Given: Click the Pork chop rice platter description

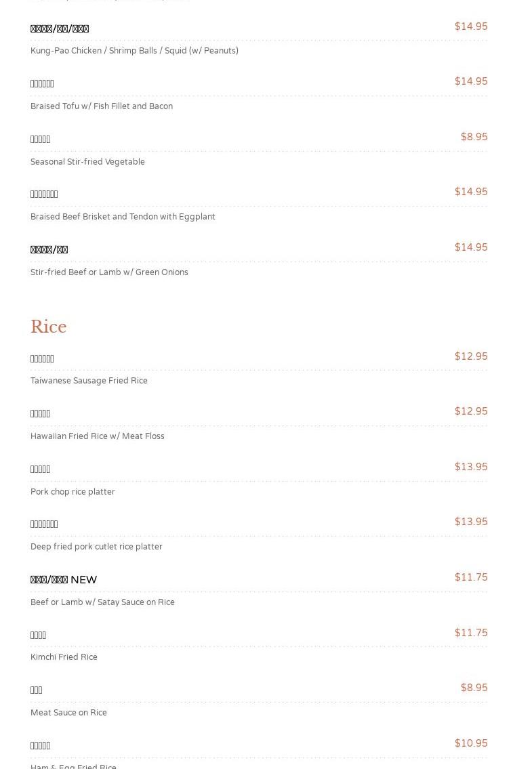Looking at the screenshot, I should point(73,492).
